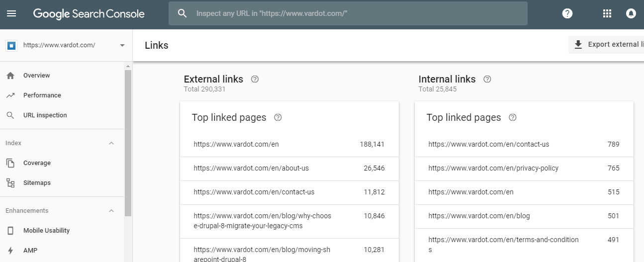This screenshot has height=262, width=644.
Task: Click the Google Search Console logo
Action: (x=89, y=14)
